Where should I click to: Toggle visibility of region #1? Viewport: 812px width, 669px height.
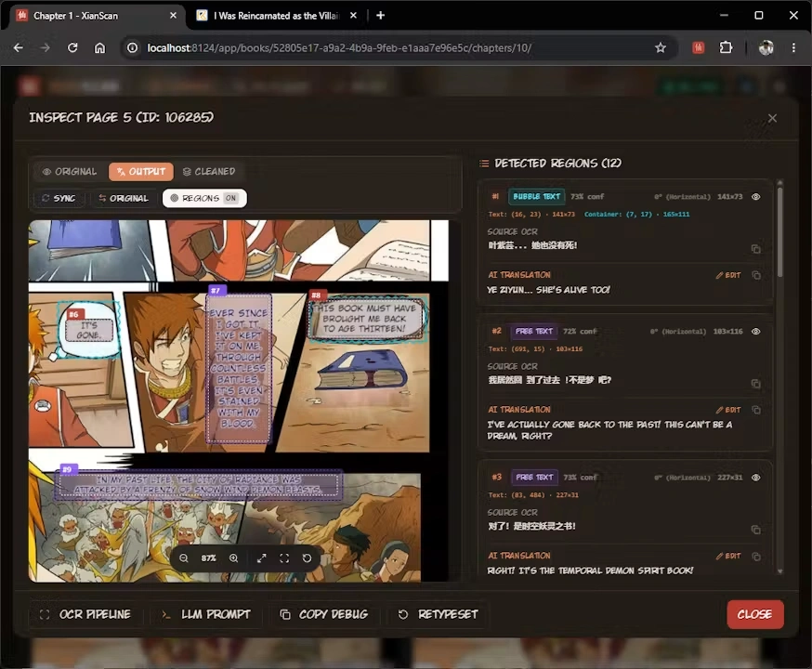pyautogui.click(x=756, y=197)
